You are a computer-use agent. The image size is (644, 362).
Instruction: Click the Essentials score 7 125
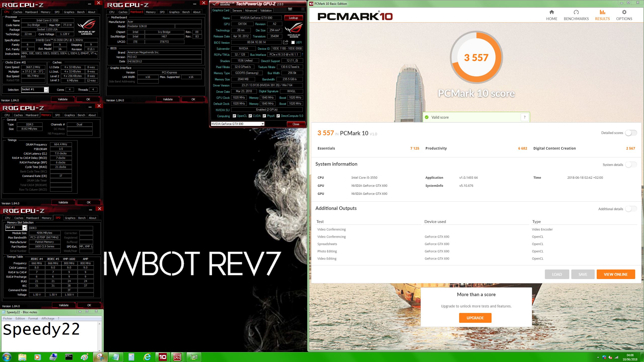tap(415, 148)
